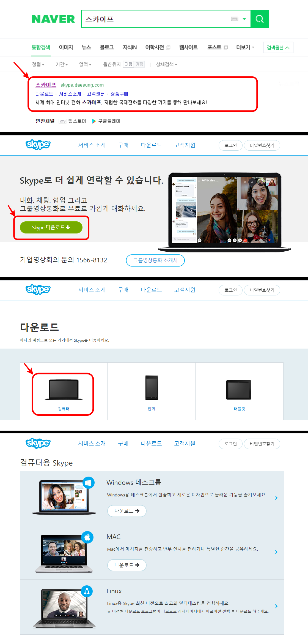Click the Apple logo badge icon
This screenshot has height=644, width=308.
tap(87, 537)
